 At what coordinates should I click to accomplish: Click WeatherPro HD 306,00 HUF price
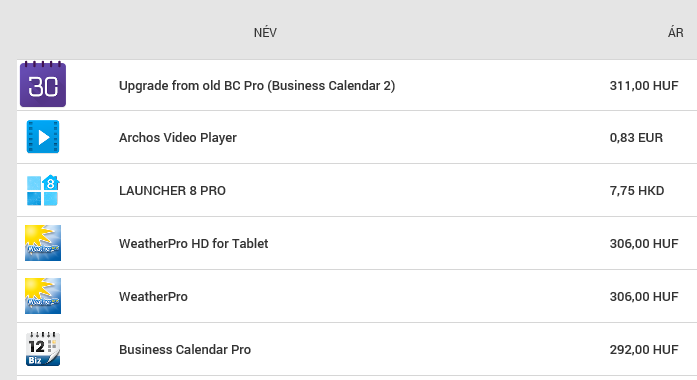click(x=644, y=244)
